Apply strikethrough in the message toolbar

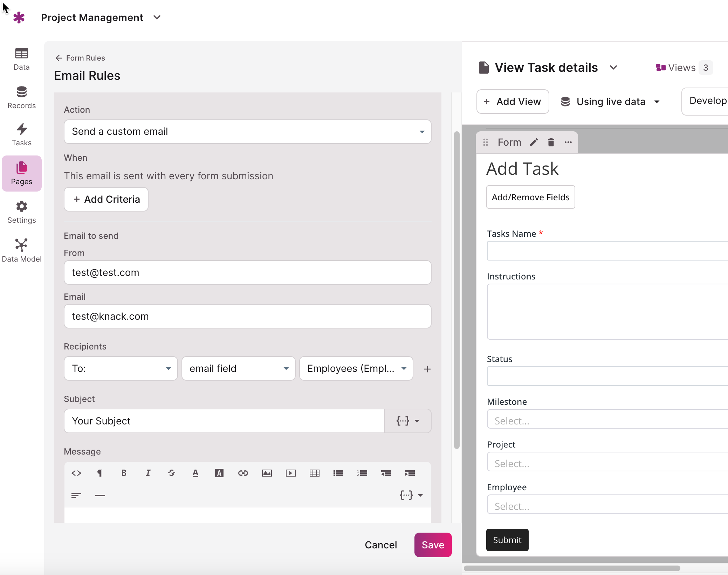click(x=172, y=473)
